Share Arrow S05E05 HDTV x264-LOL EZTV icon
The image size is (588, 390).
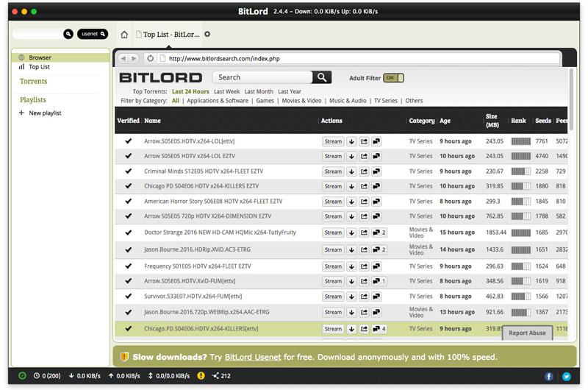364,156
